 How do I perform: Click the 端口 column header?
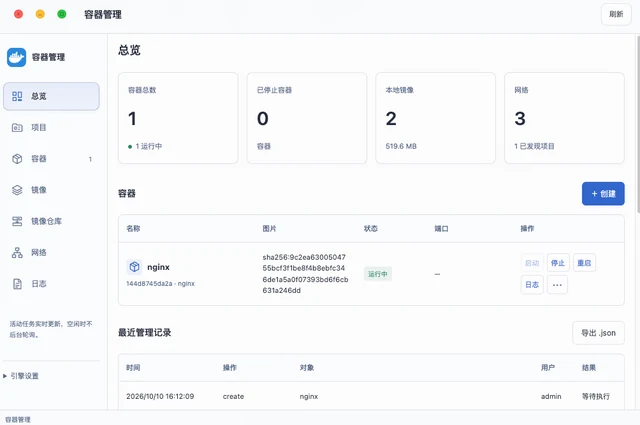tap(441, 229)
